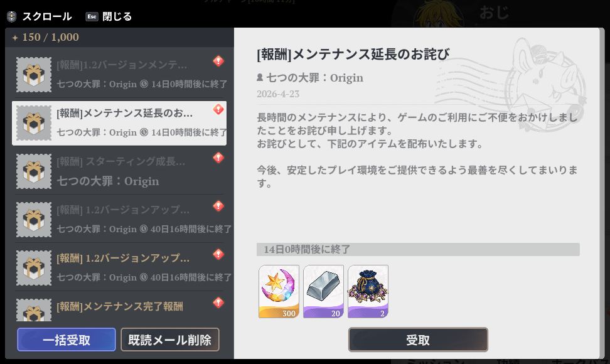
Task: Click red alert badge on メンテナンス完了報酬 mail
Action: tap(218, 302)
